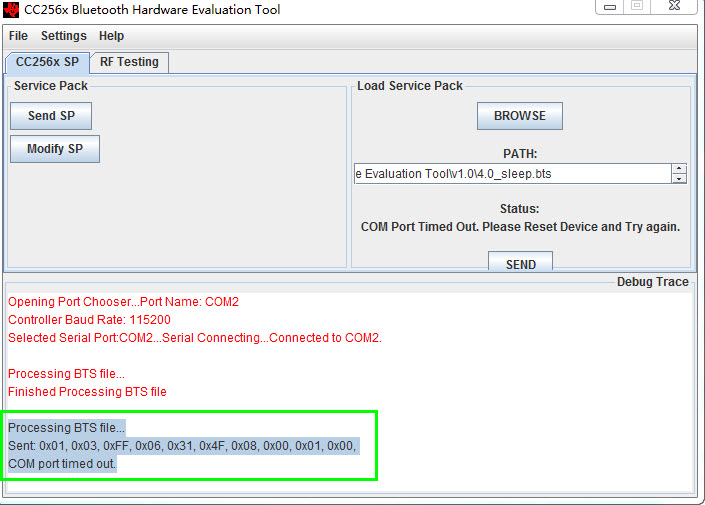The width and height of the screenshot is (705, 505).
Task: Open the File menu
Action: (18, 36)
